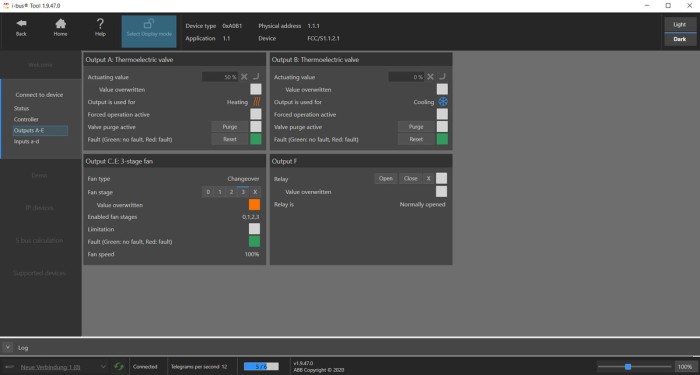Set fan stage to 3

pos(243,192)
